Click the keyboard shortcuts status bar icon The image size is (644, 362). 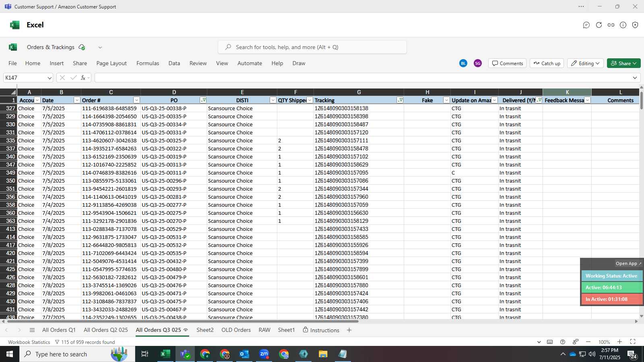[550, 342]
